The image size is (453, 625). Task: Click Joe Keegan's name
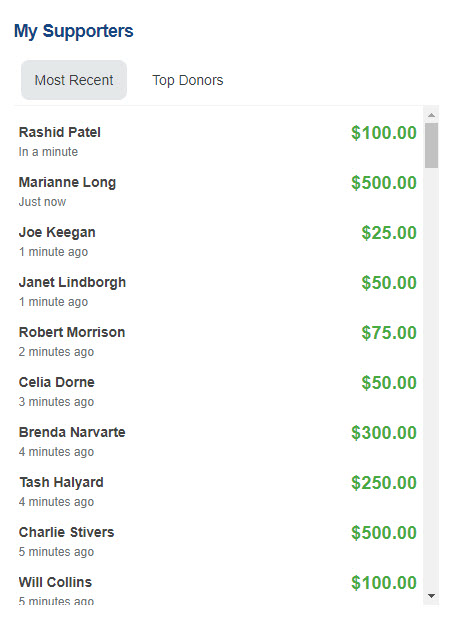coord(57,232)
